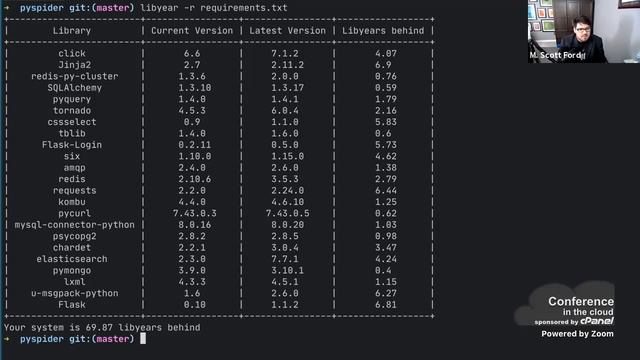Image resolution: width=640 pixels, height=360 pixels.
Task: Click the 'Libyears behind' column header
Action: point(383,31)
